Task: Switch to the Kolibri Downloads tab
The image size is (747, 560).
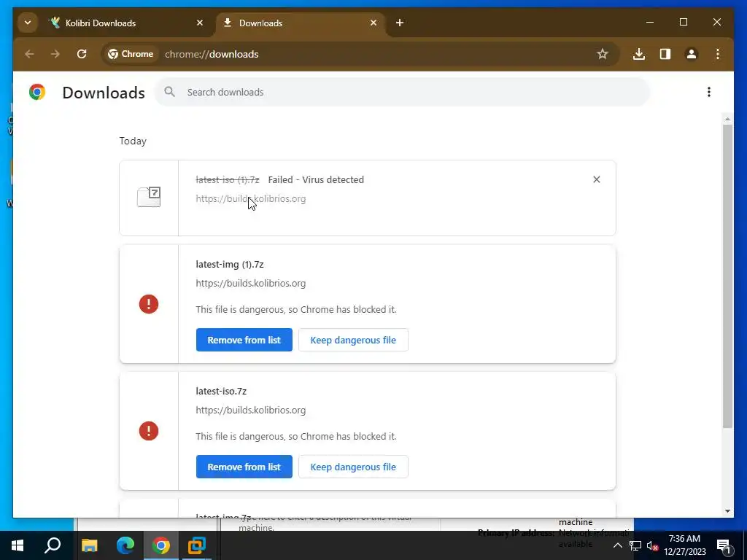Action: 125,23
